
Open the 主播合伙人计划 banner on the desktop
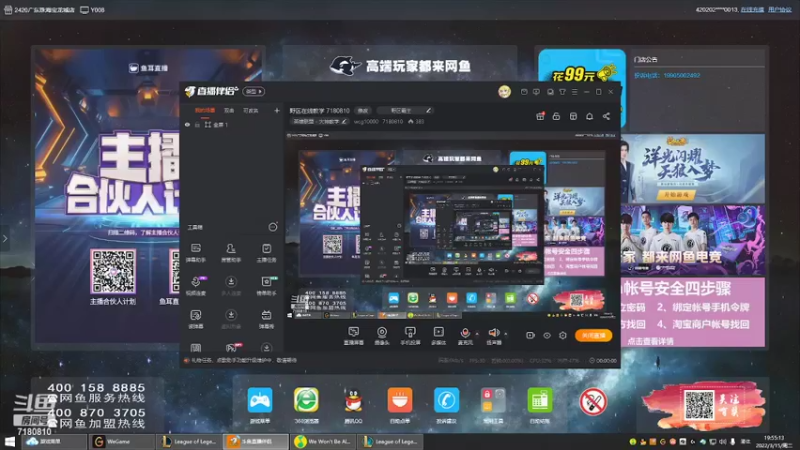pos(106,196)
